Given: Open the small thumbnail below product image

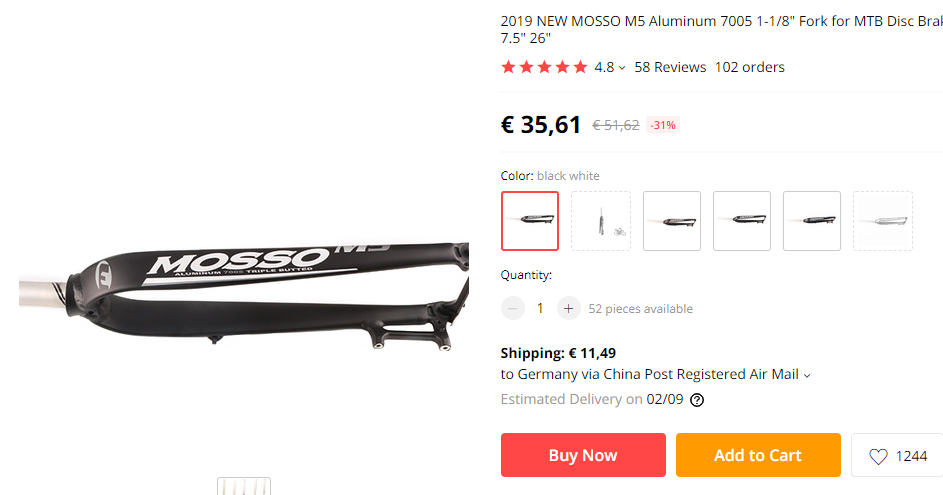Looking at the screenshot, I should point(244,486).
